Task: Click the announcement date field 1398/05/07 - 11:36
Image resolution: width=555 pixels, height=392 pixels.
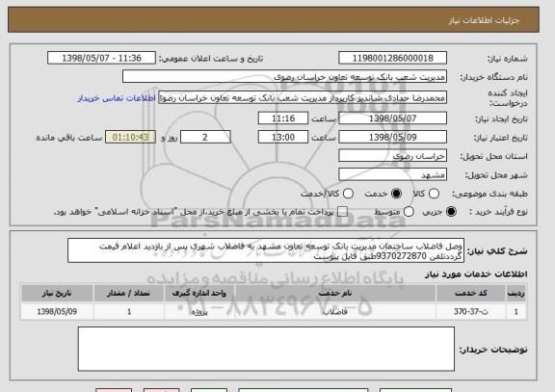Action: tap(101, 58)
